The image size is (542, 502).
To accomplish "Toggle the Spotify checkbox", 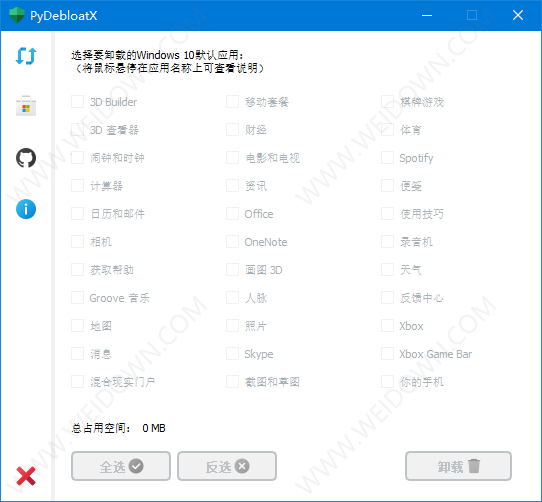I will click(x=387, y=158).
